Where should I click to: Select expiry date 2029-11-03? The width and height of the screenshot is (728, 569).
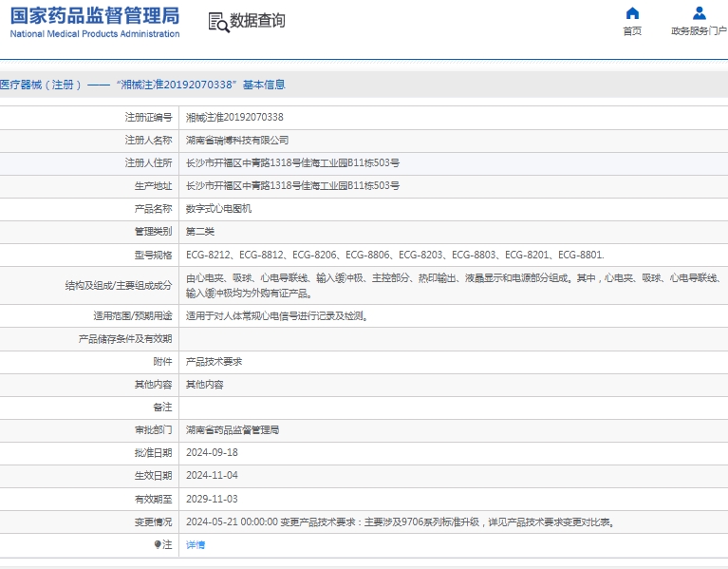click(212, 499)
